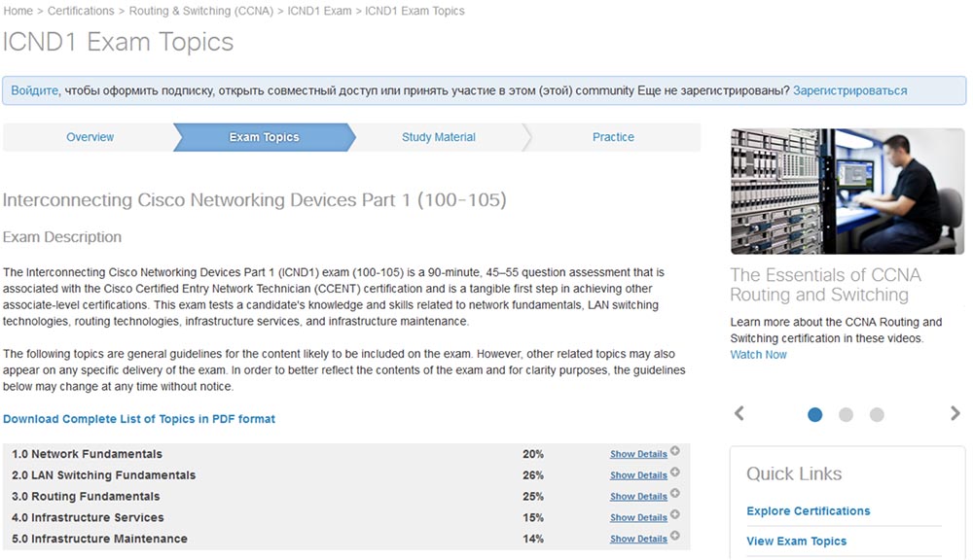Click plus icon beside Routing Fundamentals row

click(675, 494)
